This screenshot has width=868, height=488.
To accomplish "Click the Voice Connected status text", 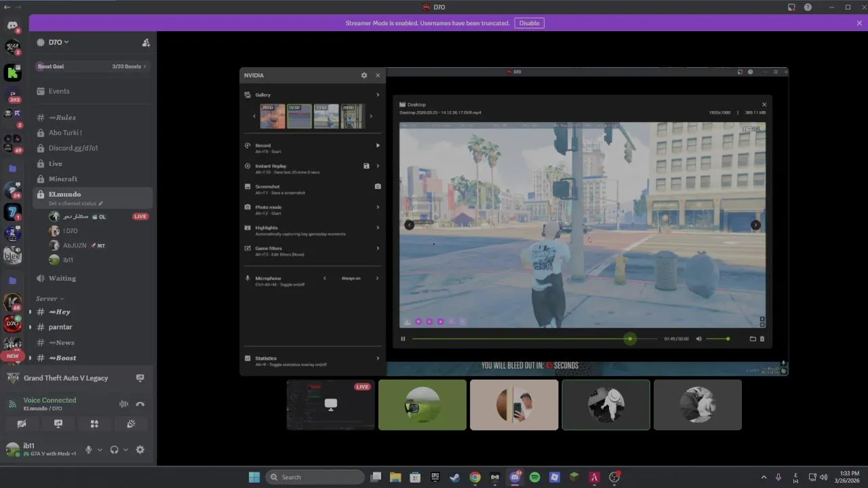I will [50, 400].
